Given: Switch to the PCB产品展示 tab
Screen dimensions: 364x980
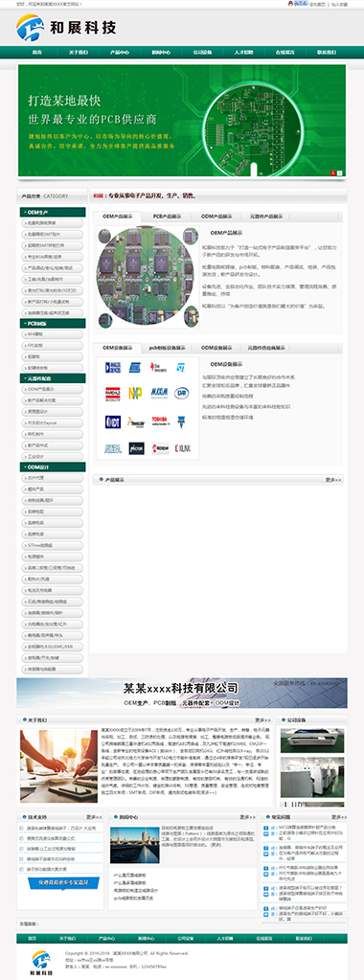Looking at the screenshot, I should coord(167,217).
